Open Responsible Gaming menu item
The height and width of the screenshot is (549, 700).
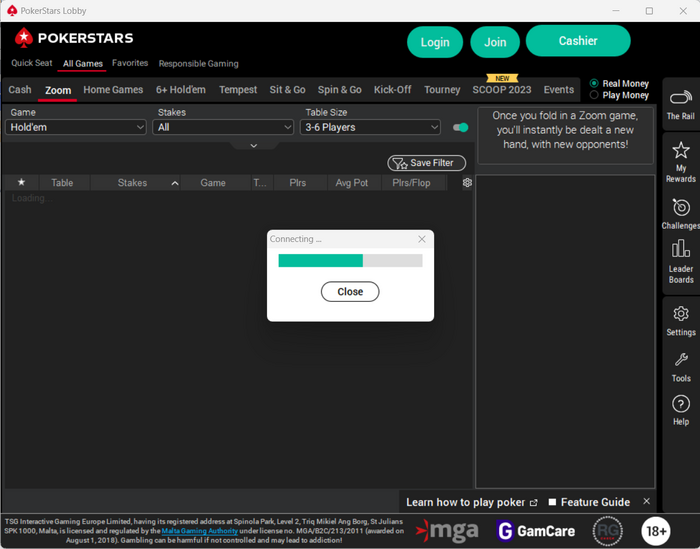[198, 63]
